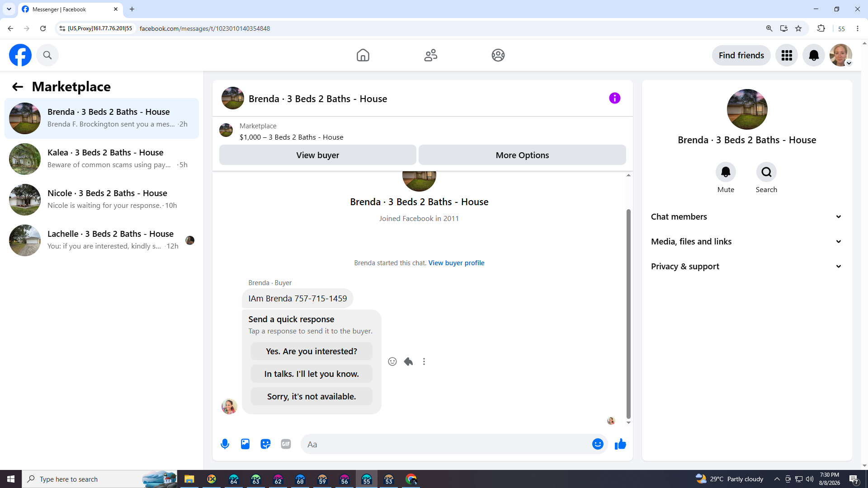The image size is (868, 488).
Task: Open the account profile picture menu
Action: point(841,55)
